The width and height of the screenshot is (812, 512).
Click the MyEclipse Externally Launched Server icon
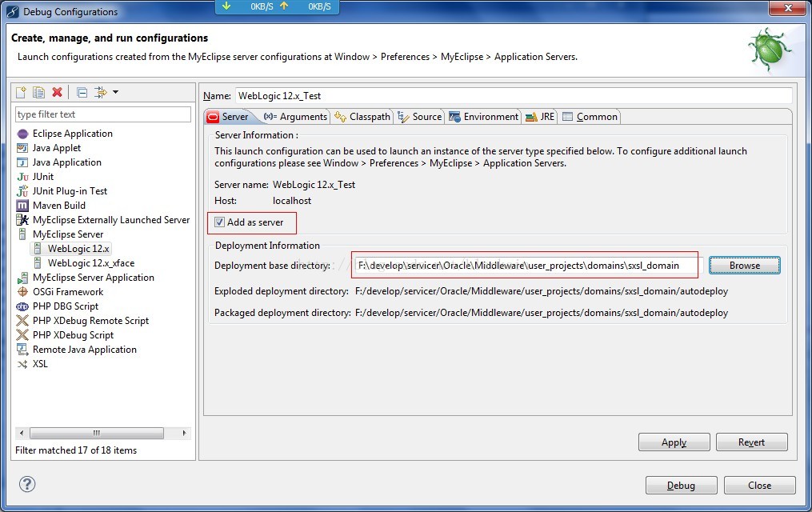coord(22,220)
